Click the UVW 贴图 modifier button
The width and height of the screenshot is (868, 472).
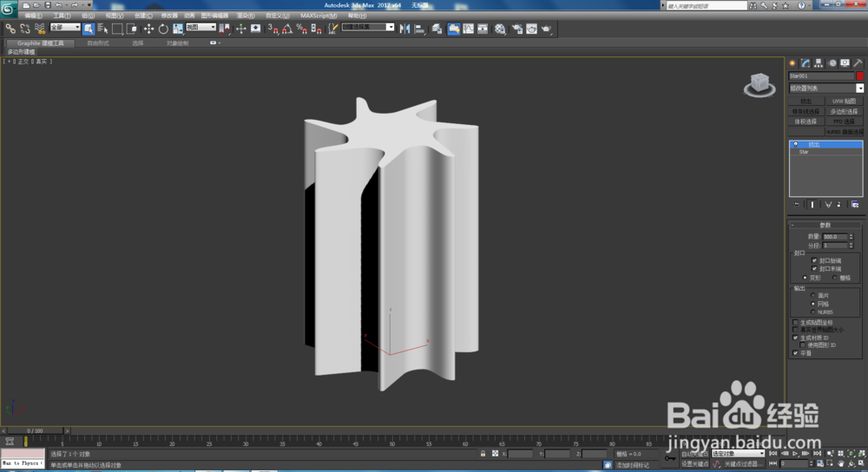845,102
